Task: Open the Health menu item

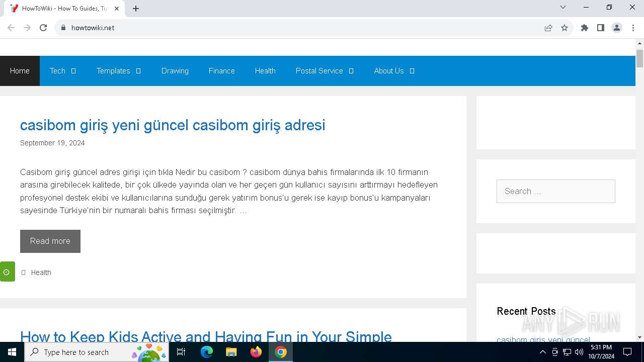Action: pyautogui.click(x=265, y=71)
